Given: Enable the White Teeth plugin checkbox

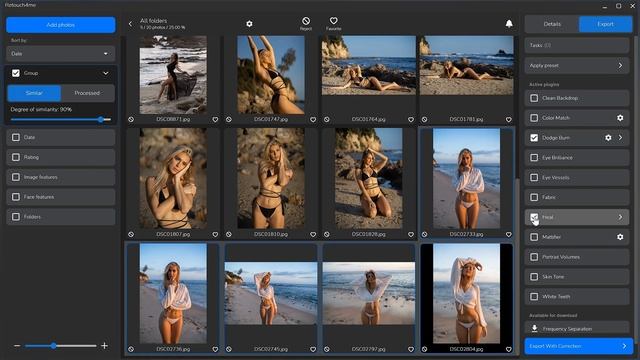Looking at the screenshot, I should pos(534,297).
